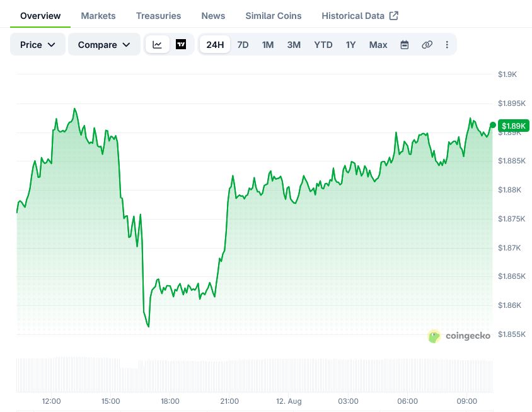532x412 pixels.
Task: Click the 03:00 time axis label
Action: pos(348,401)
